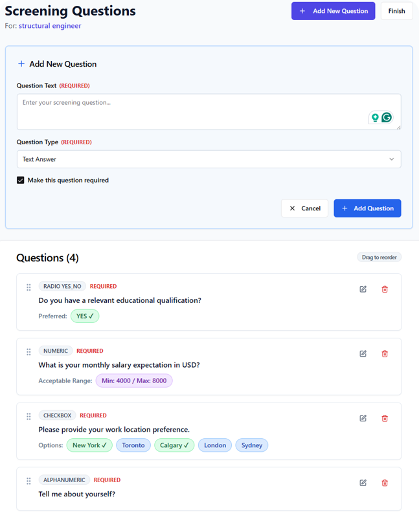419x532 pixels.
Task: Click the Grammarly icon in the question text box
Action: click(x=387, y=117)
